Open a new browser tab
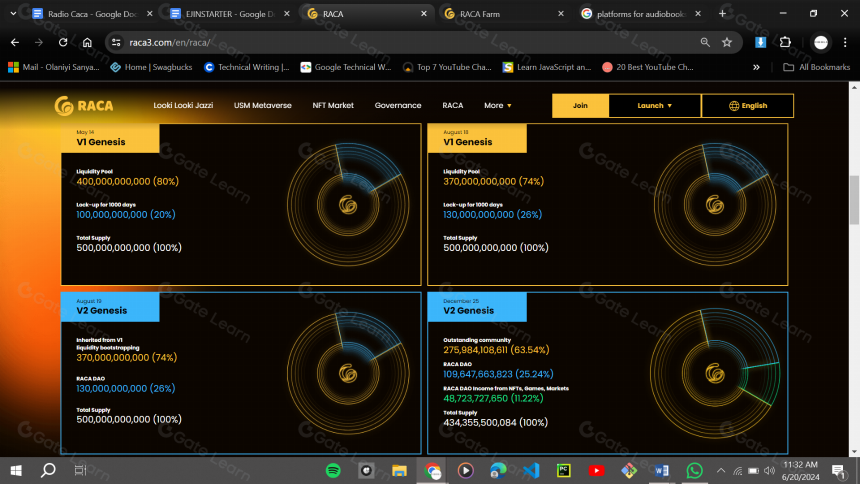 coord(722,14)
